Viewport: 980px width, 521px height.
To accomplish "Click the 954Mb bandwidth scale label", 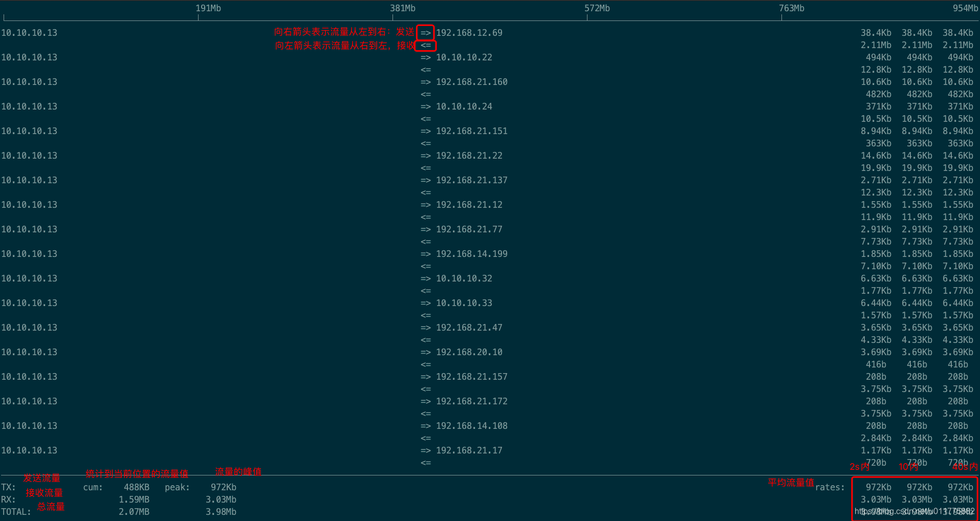I will [x=966, y=8].
